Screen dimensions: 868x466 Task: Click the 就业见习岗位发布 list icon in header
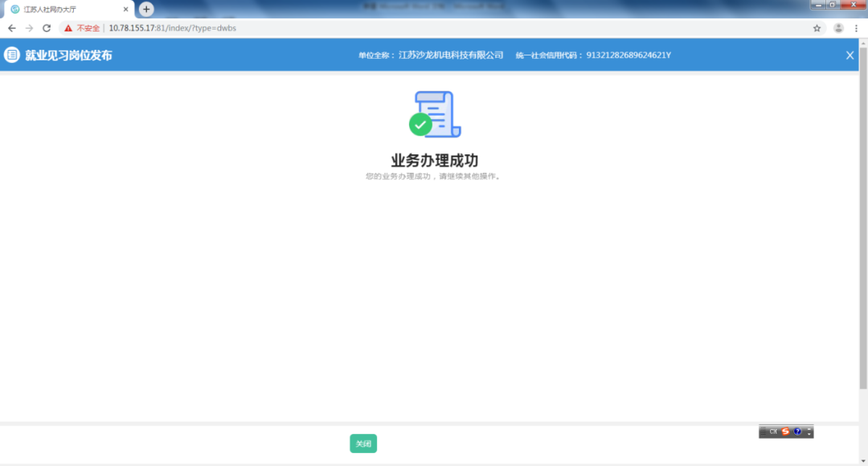(x=12, y=55)
